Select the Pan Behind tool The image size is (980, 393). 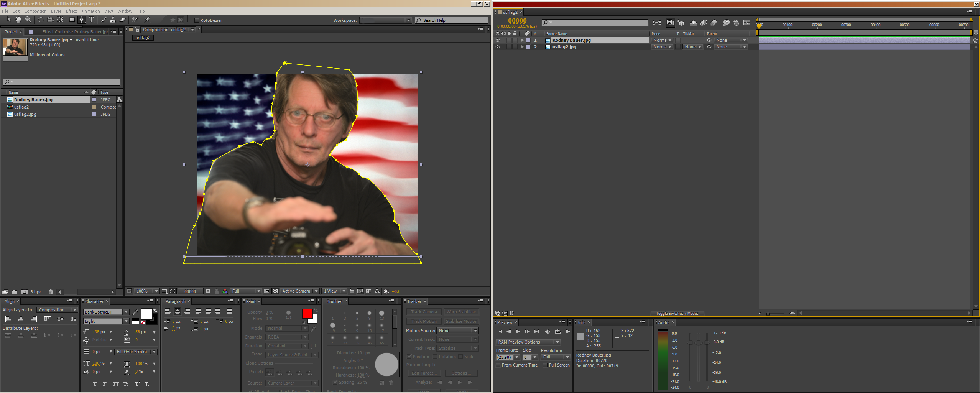(x=60, y=20)
